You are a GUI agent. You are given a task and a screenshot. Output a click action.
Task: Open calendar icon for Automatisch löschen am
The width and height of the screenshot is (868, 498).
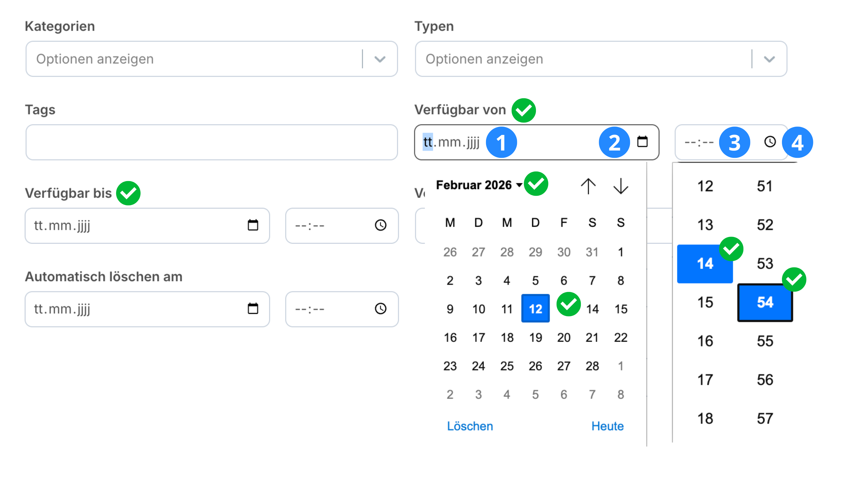(x=253, y=309)
